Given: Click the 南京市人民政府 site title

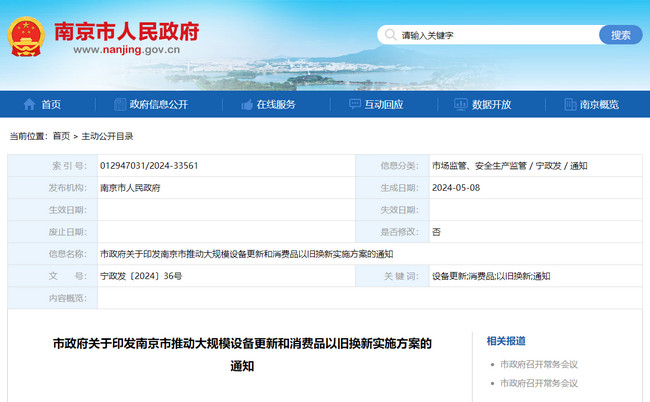Looking at the screenshot, I should coord(126,31).
